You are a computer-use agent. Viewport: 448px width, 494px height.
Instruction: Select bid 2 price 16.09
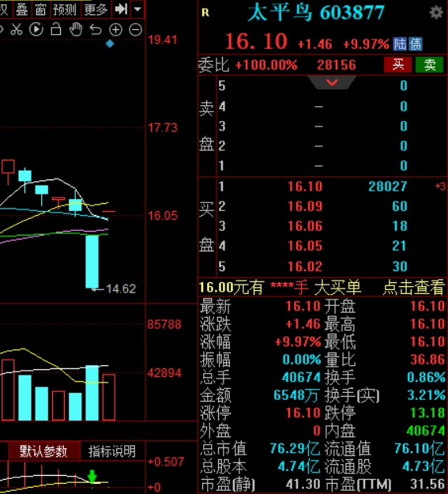[x=305, y=206]
